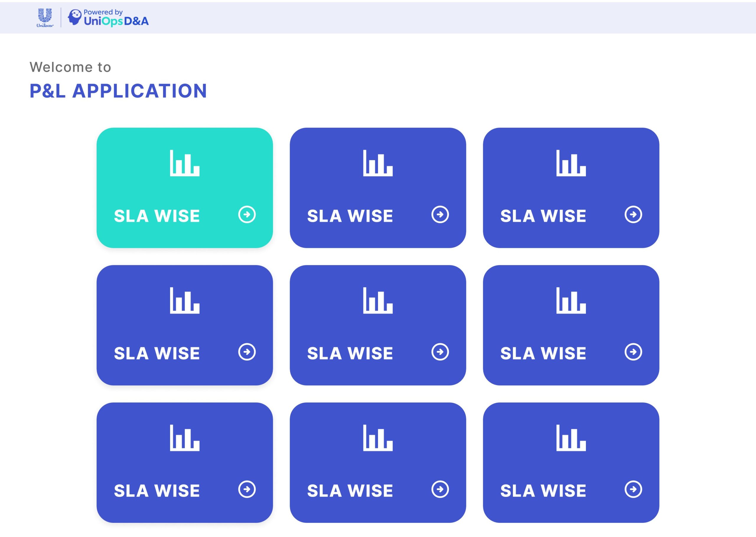The image size is (756, 537).
Task: Click bar chart icon on bottom-middle card
Action: pos(378,438)
